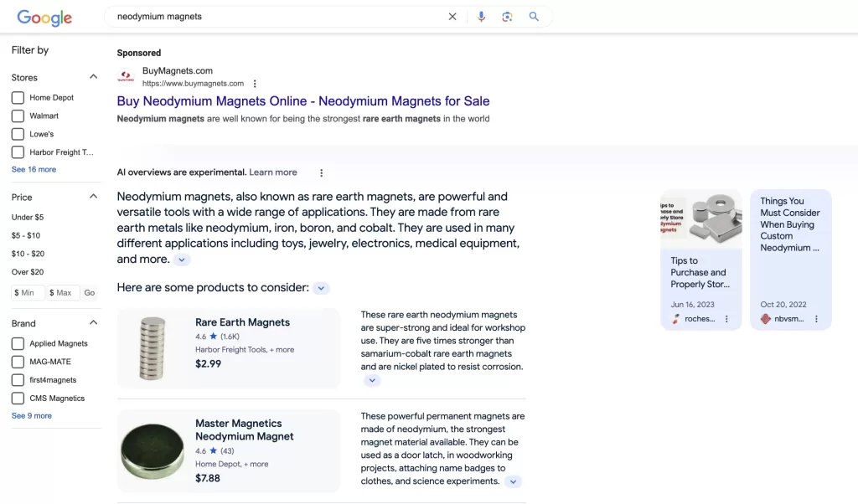Check the Applied Magnets brand filter
This screenshot has height=504, width=858.
click(18, 343)
